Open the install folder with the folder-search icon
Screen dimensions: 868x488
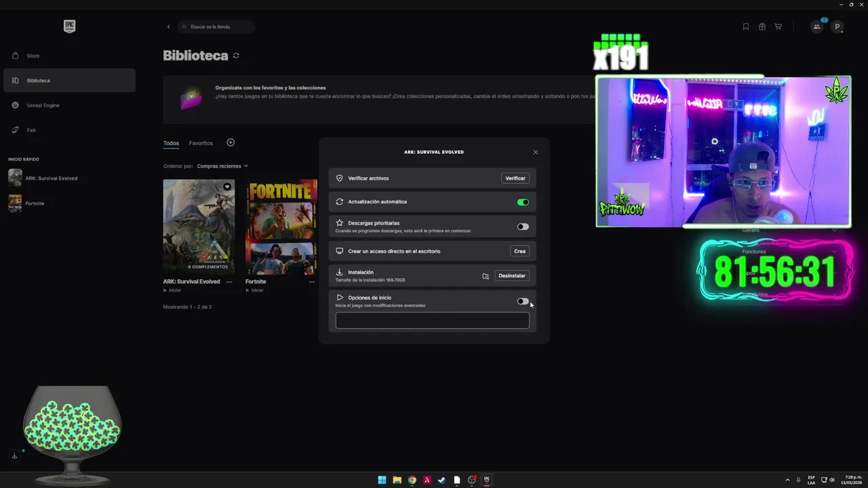coord(486,276)
